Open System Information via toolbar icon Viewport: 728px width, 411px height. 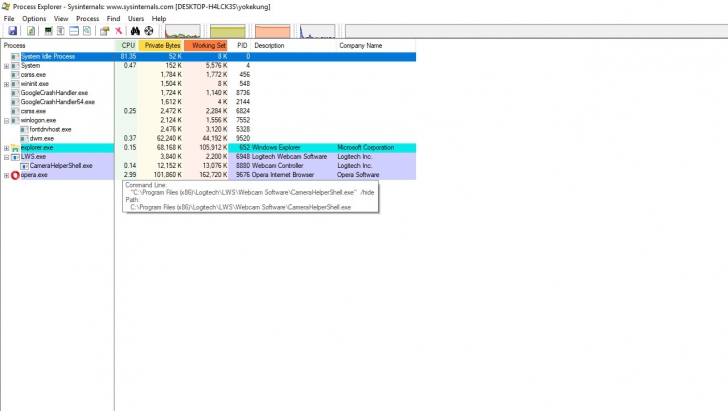click(48, 31)
